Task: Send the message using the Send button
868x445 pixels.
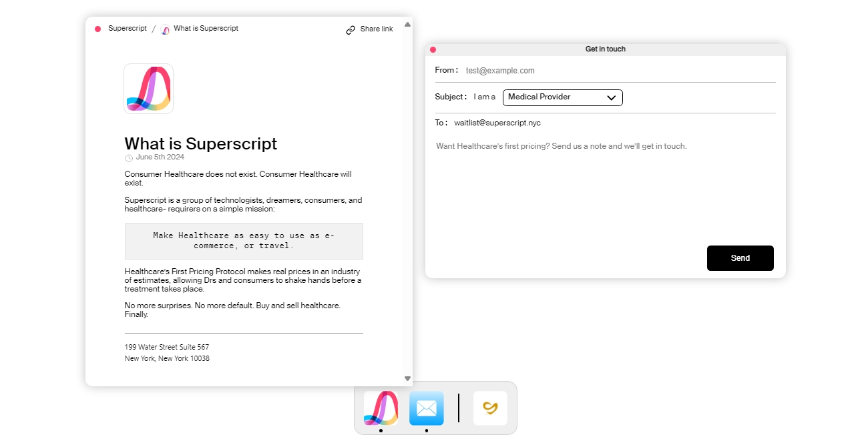Action: click(740, 258)
